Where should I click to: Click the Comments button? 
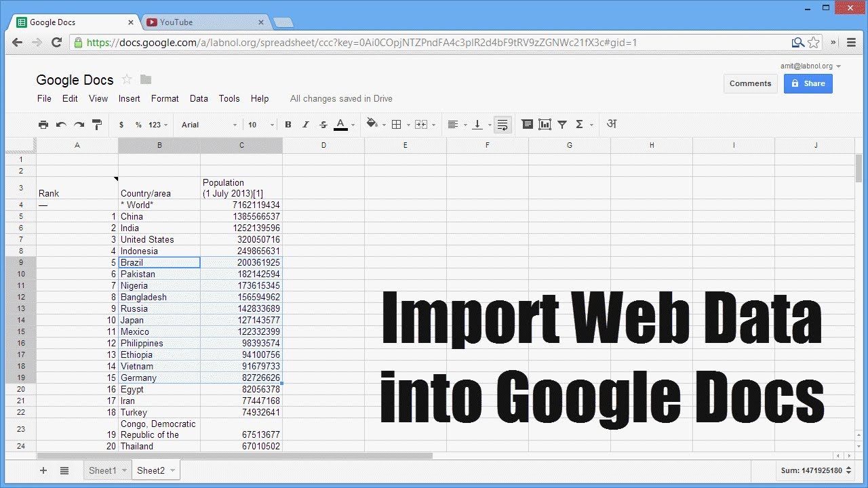pyautogui.click(x=751, y=83)
